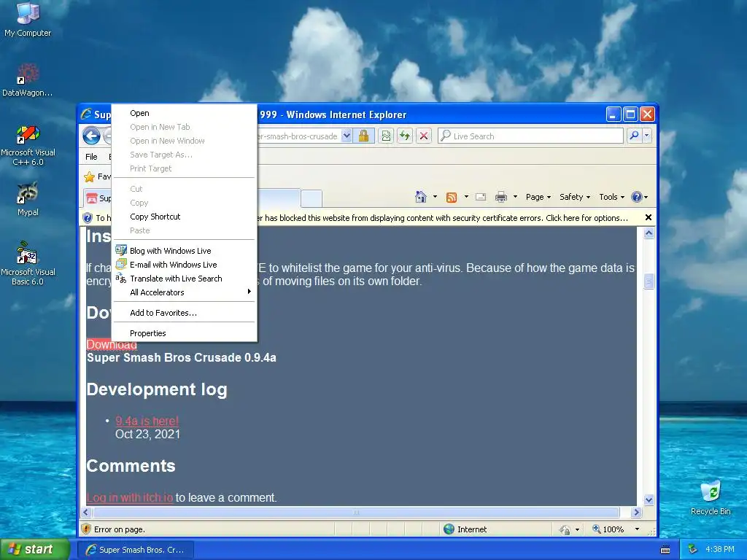Open the Page menu dropdown
The image size is (747, 560).
(538, 197)
